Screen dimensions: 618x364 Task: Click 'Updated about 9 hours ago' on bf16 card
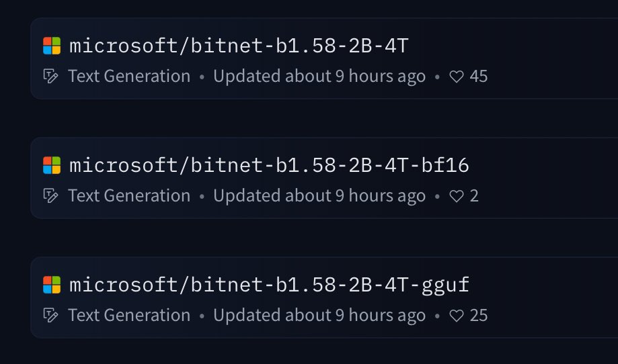[319, 196]
